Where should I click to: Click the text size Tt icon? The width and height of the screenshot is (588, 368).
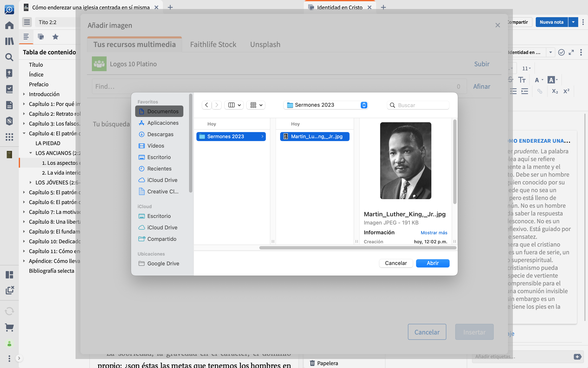click(x=522, y=80)
